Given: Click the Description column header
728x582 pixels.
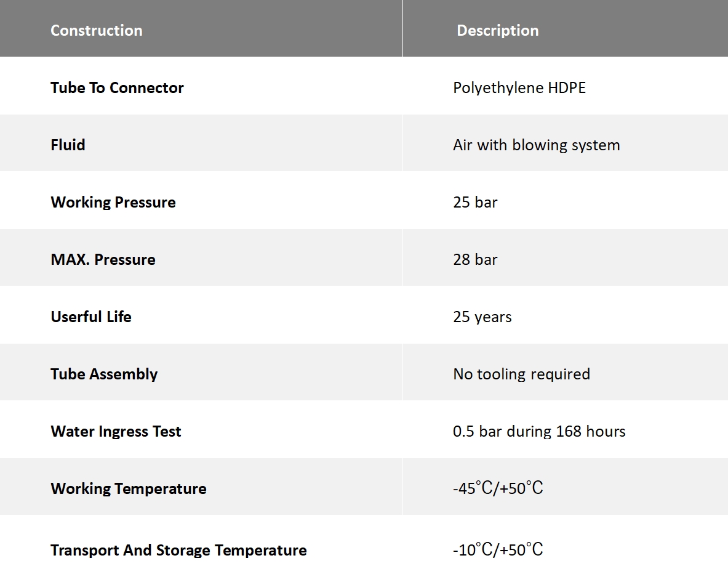Looking at the screenshot, I should tap(497, 30).
